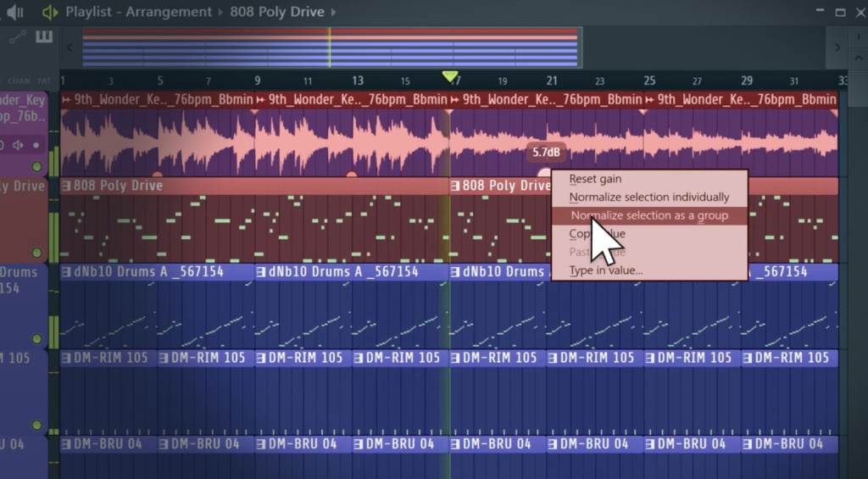868x479 pixels.
Task: Click bar 13 on the timeline ruler
Action: coord(358,81)
